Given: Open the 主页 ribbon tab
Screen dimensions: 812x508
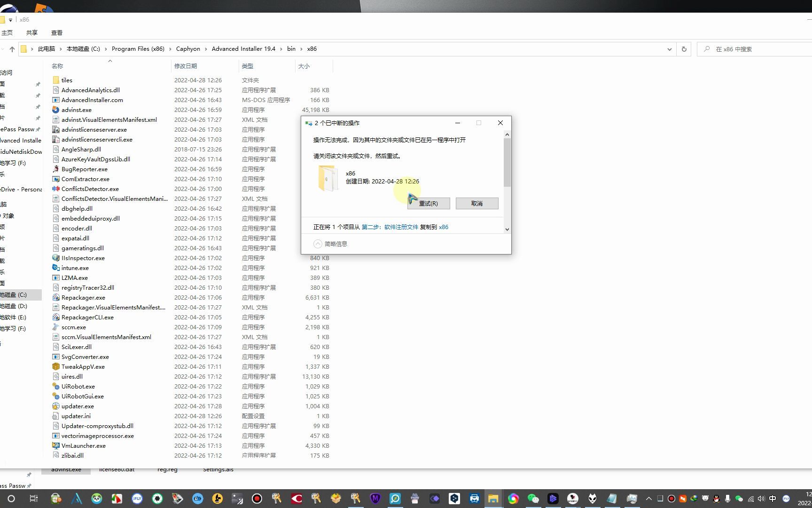Looking at the screenshot, I should click(x=7, y=32).
